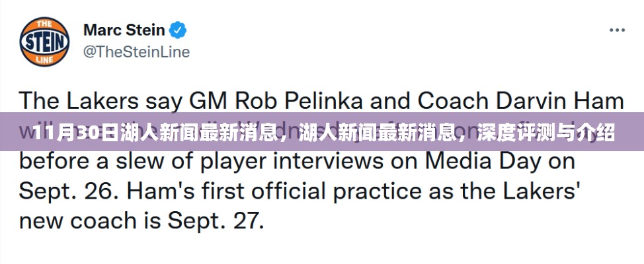Open the three-dot more options menu
This screenshot has height=264, width=644.
point(617,30)
